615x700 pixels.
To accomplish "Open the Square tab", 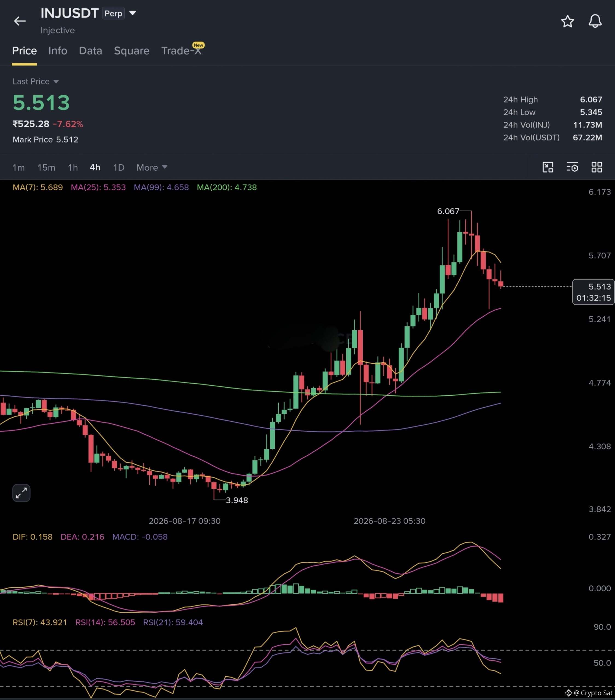I will point(132,51).
